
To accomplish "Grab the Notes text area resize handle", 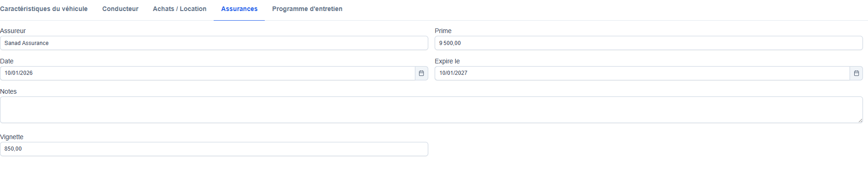I will (860, 120).
